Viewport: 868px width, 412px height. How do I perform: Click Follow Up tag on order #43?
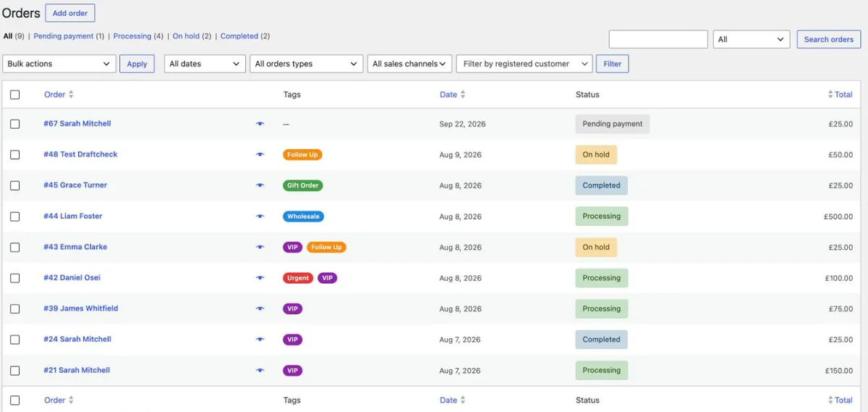click(x=327, y=247)
